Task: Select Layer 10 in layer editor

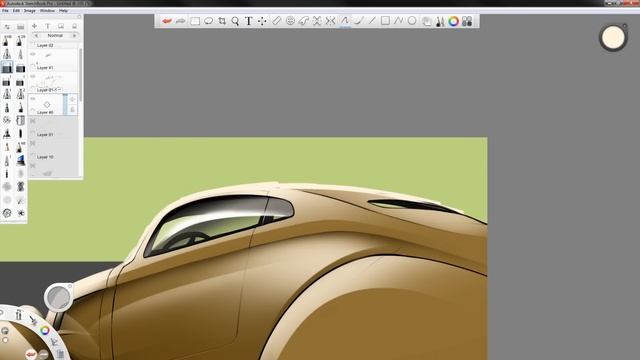Action: [x=53, y=149]
